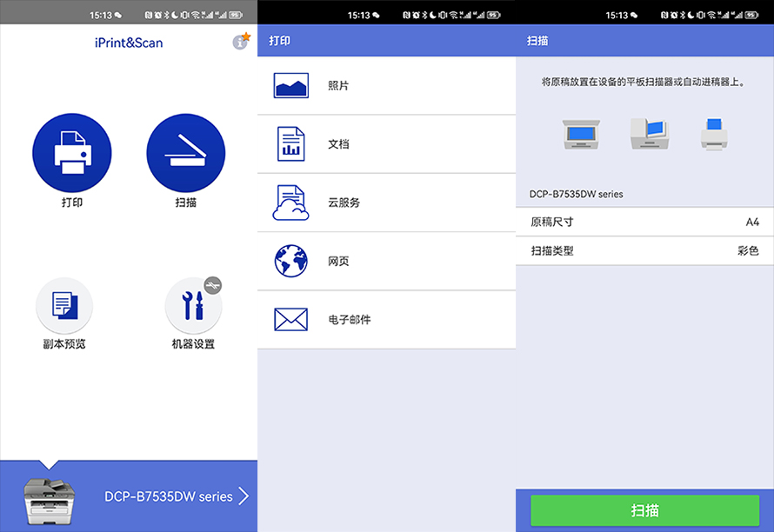This screenshot has height=532, width=774.
Task: Tap the 网页 web page print icon
Action: [x=290, y=260]
